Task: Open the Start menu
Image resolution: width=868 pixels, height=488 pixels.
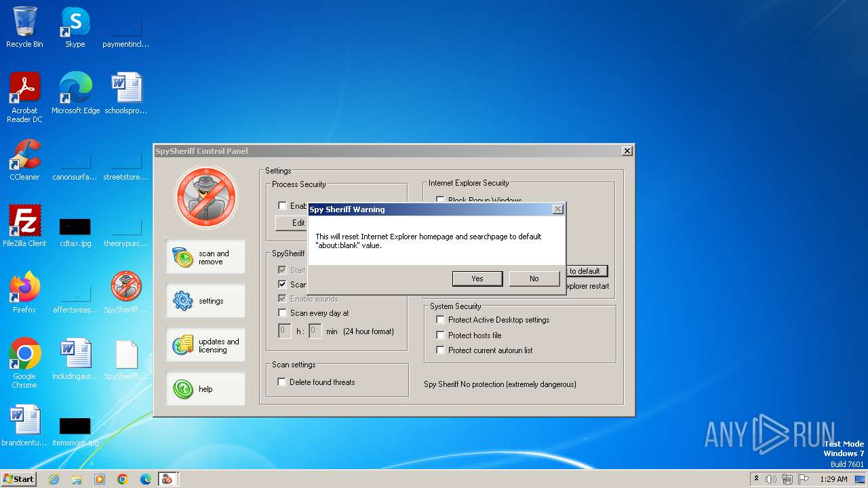Action: 19,479
